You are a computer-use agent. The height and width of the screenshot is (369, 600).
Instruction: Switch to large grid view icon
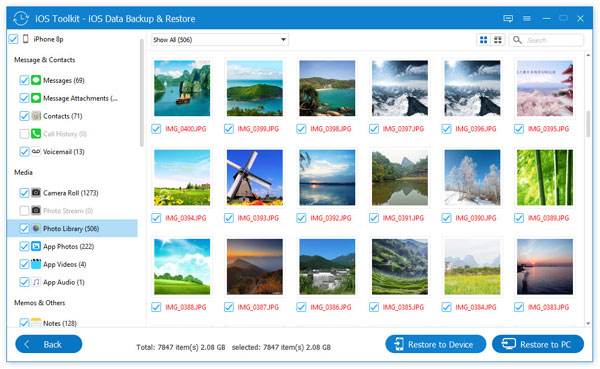[x=484, y=40]
